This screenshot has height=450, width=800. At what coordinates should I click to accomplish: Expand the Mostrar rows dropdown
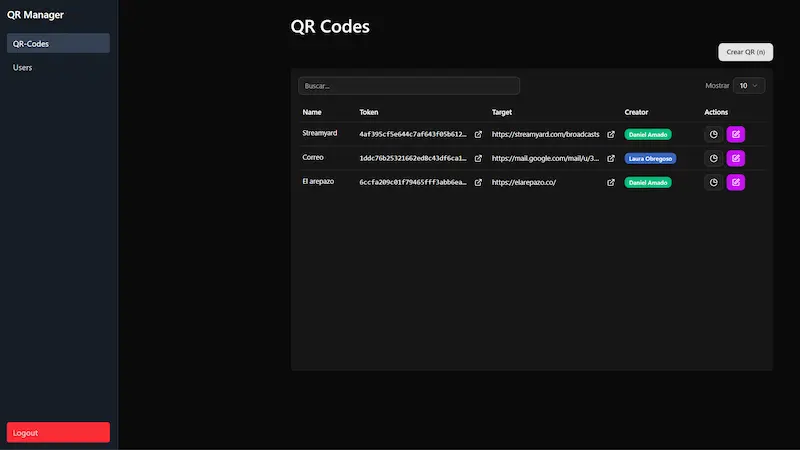coord(749,86)
